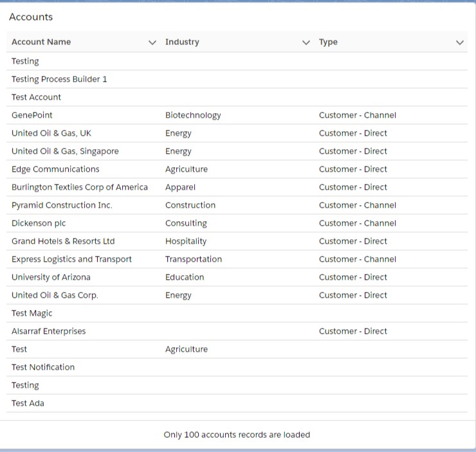
Task: Select the Test Ada account row
Action: pos(237,403)
